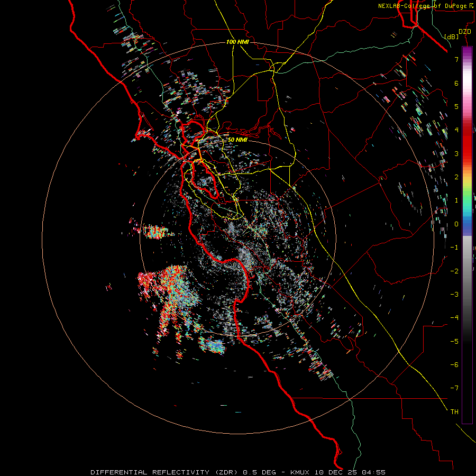Screen dimensions: 476x476
Task: Select the '-5' value on the scale
Action: click(454, 342)
